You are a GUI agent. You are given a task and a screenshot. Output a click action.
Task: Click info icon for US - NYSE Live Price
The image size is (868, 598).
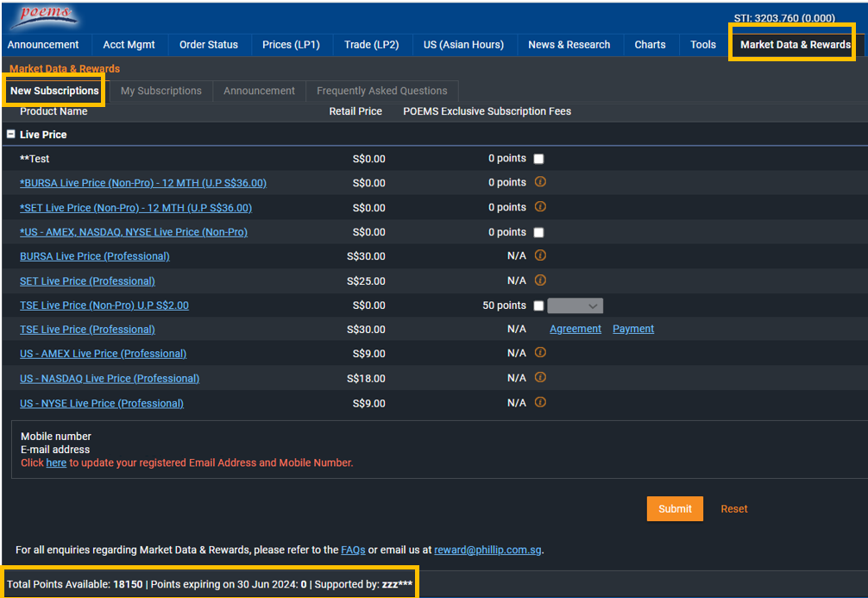point(540,402)
